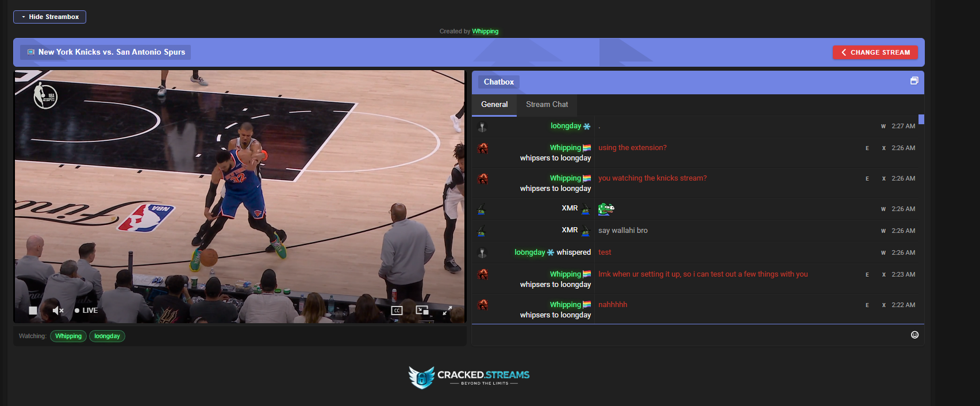This screenshot has width=980, height=406.
Task: Click the E icon on 'using the extension?' message
Action: (867, 148)
